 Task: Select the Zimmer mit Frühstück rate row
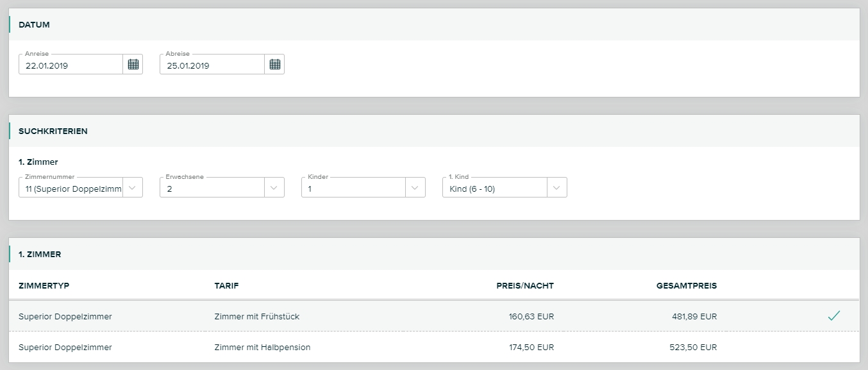[256, 316]
